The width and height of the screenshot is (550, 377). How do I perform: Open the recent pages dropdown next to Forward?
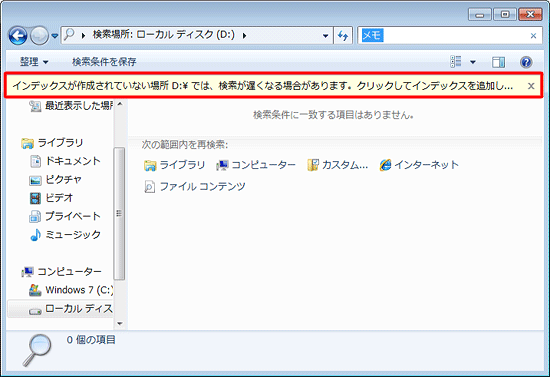click(x=55, y=36)
